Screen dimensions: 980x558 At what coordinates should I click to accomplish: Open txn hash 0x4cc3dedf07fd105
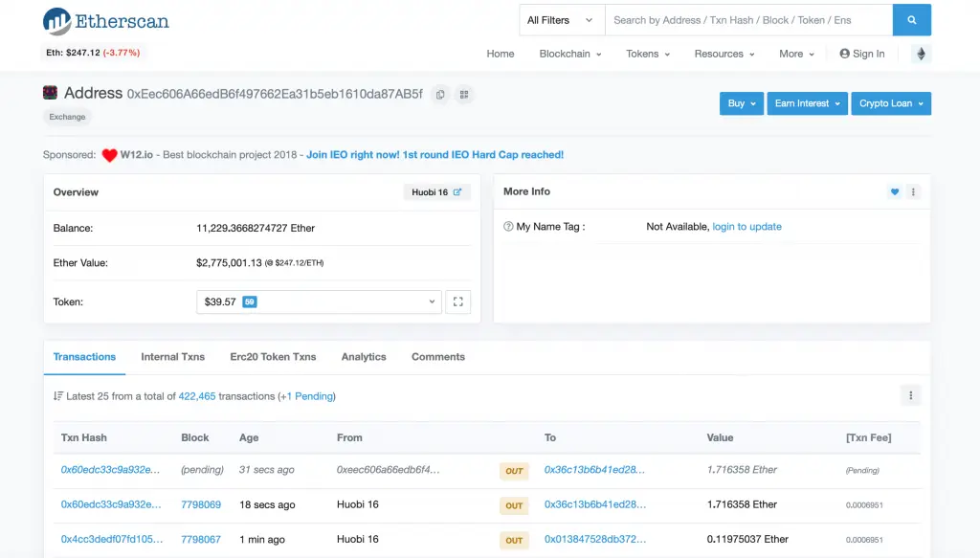(112, 539)
